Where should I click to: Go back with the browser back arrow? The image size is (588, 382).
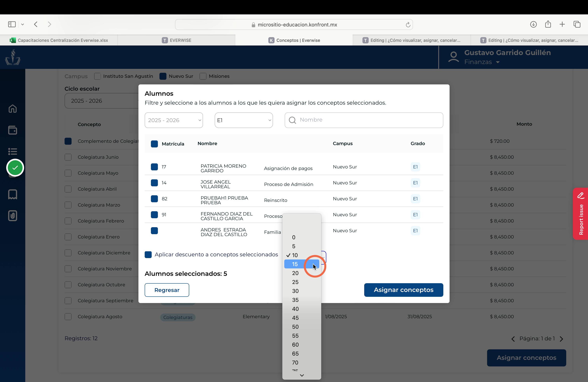[x=36, y=24]
